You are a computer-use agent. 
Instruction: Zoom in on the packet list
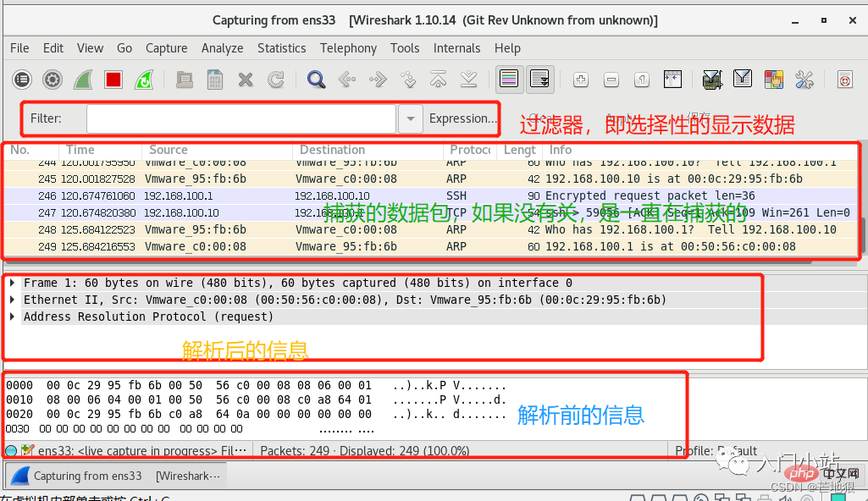[x=580, y=79]
